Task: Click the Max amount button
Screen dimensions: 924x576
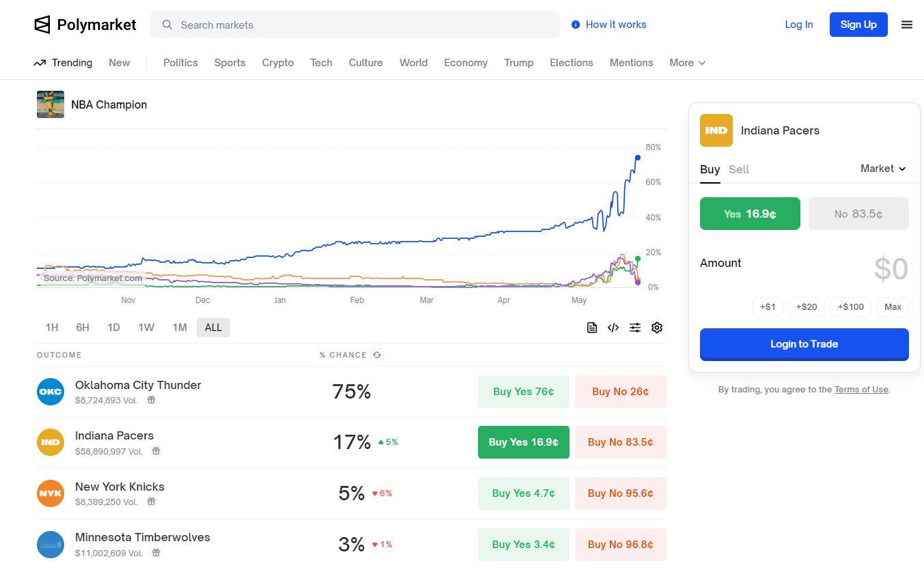Action: pyautogui.click(x=893, y=307)
